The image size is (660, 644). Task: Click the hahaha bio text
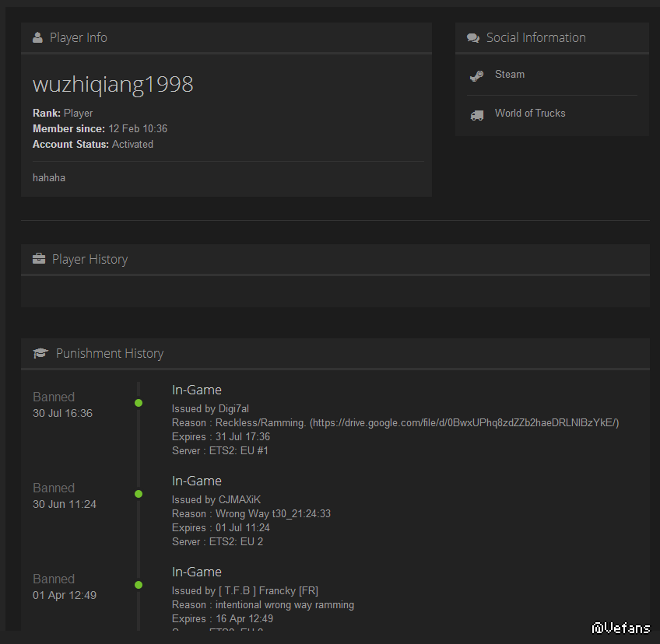click(x=49, y=177)
